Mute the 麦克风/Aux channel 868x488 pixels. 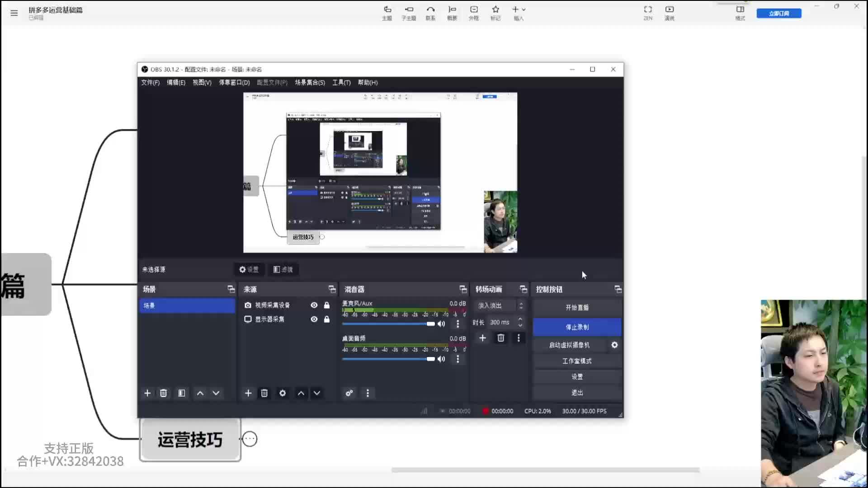pos(442,324)
